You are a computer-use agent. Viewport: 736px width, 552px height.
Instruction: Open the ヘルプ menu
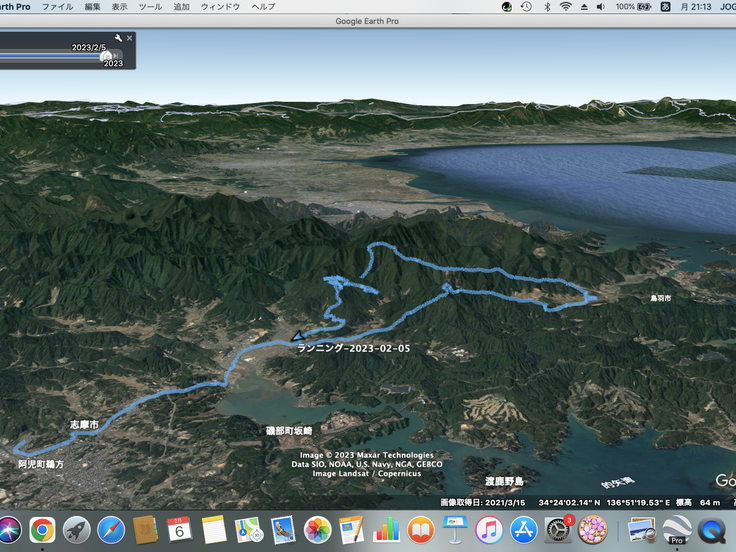click(x=263, y=6)
